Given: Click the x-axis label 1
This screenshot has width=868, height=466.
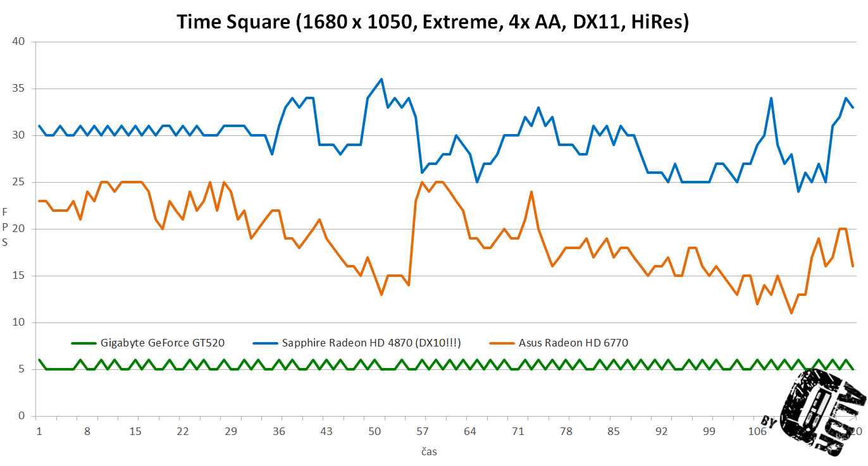Looking at the screenshot, I should [x=39, y=431].
